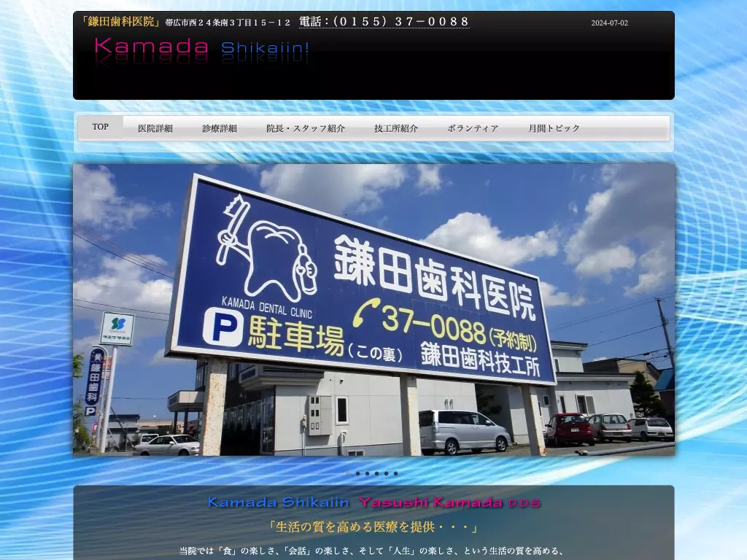Jump to the fifth slideshow dot

(387, 473)
